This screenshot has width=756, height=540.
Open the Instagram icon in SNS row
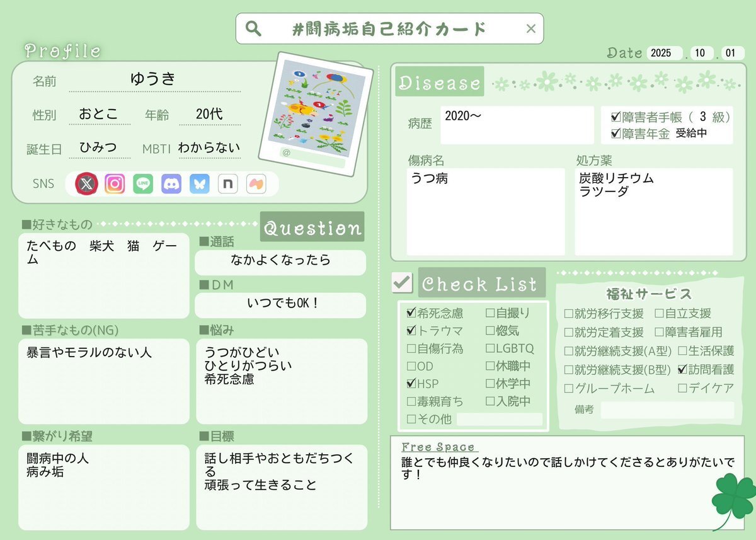pos(115,184)
